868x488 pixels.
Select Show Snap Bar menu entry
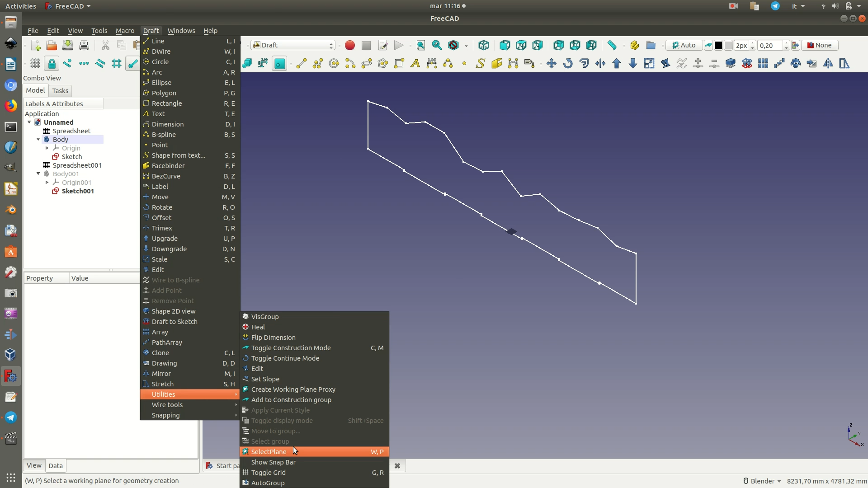pyautogui.click(x=314, y=462)
